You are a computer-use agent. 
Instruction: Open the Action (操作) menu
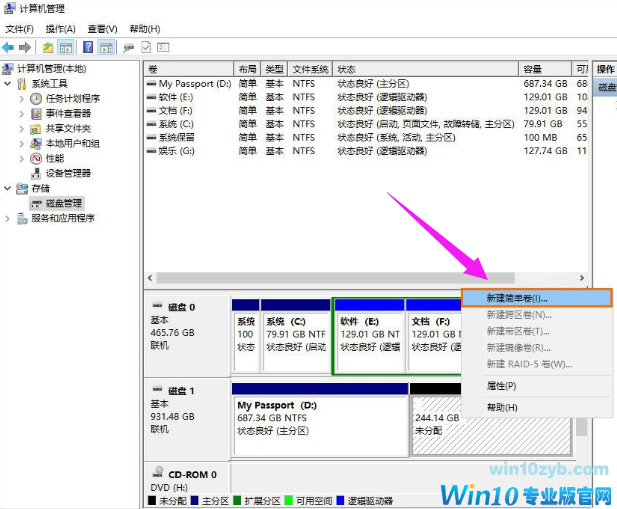pos(60,29)
